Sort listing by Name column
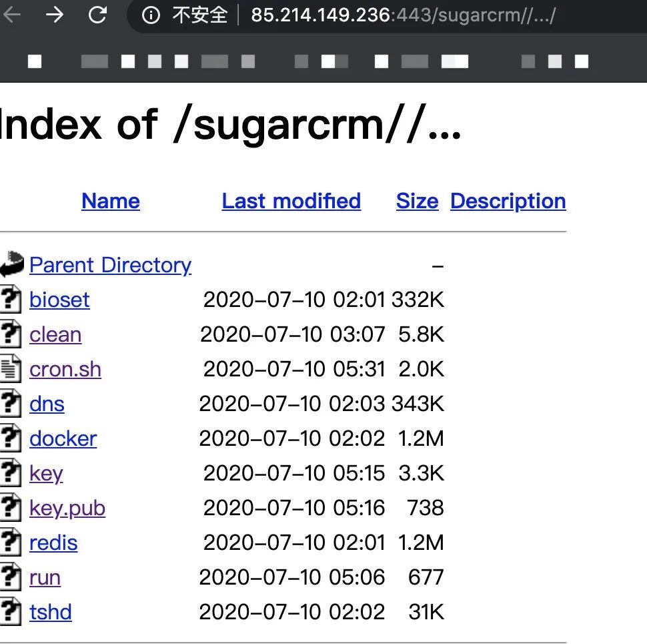 [111, 201]
